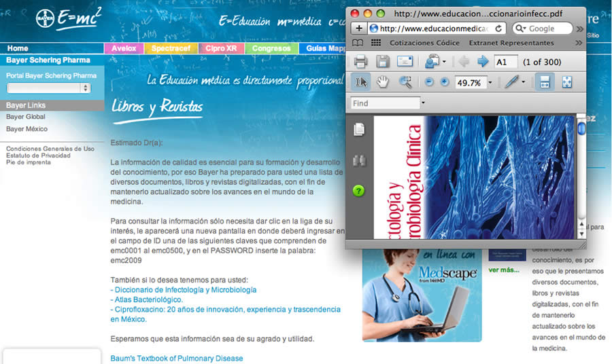Open the Pages panel icon in PDF sidebar

coord(359,130)
